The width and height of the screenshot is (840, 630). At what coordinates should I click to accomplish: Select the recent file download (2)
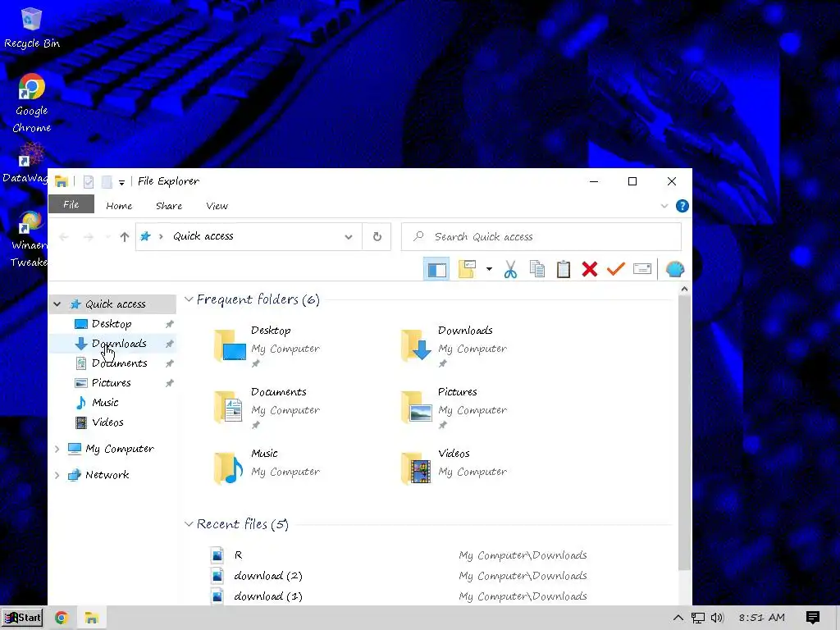(x=268, y=575)
